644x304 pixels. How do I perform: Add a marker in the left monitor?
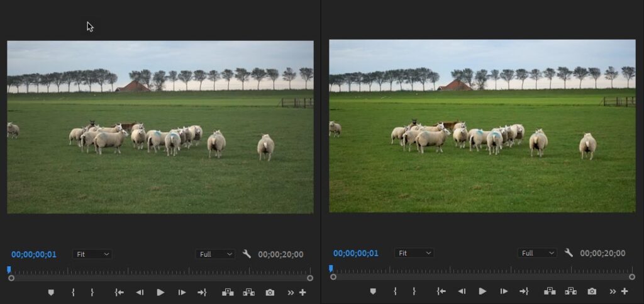point(51,292)
